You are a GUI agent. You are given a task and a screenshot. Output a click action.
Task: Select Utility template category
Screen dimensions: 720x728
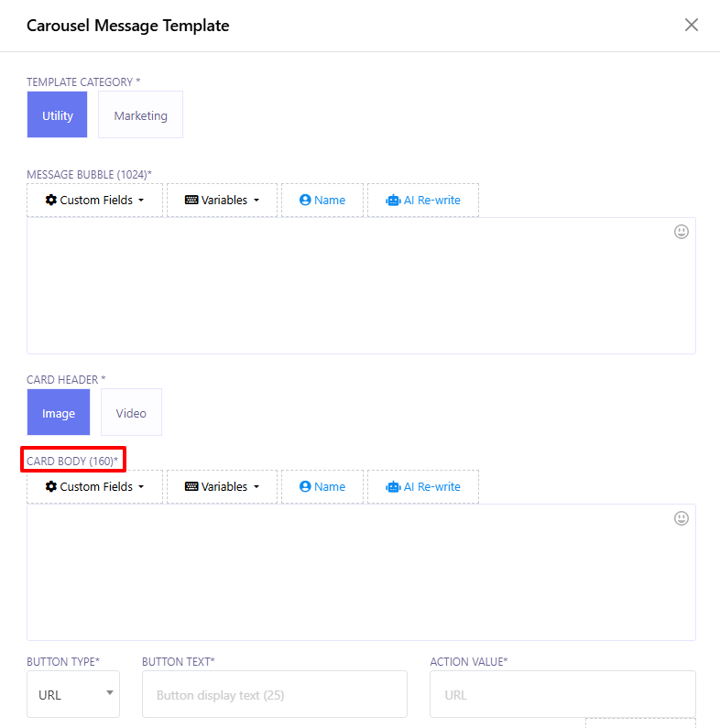(57, 115)
